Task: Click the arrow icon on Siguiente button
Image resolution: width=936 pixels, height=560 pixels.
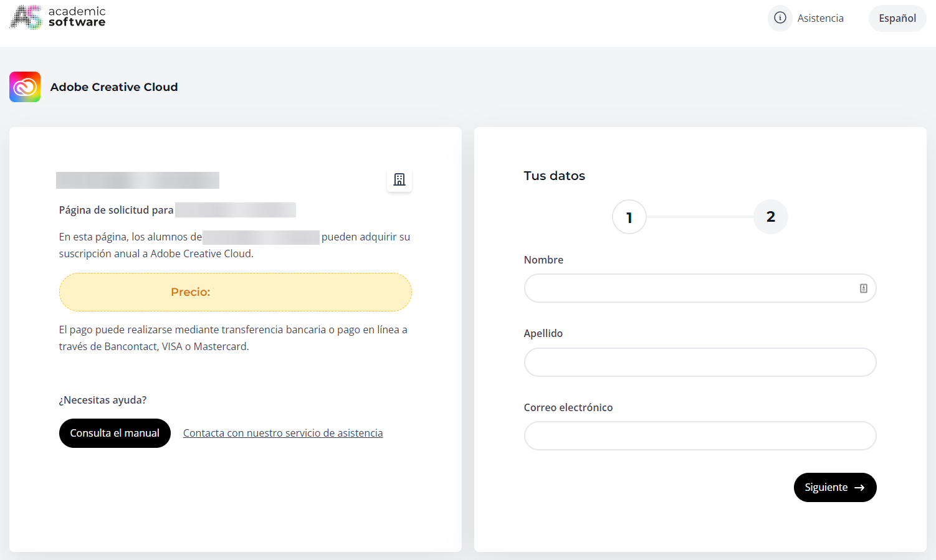Action: click(861, 487)
